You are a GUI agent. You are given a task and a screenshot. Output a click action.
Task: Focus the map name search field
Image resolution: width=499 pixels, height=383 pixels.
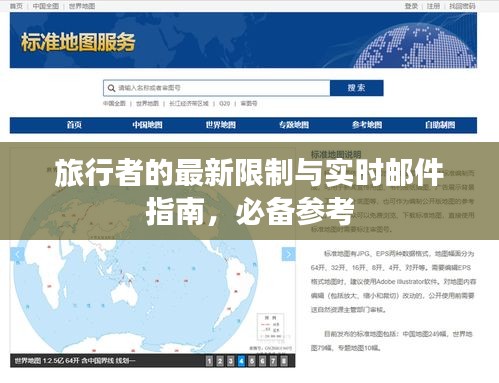pos(217,88)
